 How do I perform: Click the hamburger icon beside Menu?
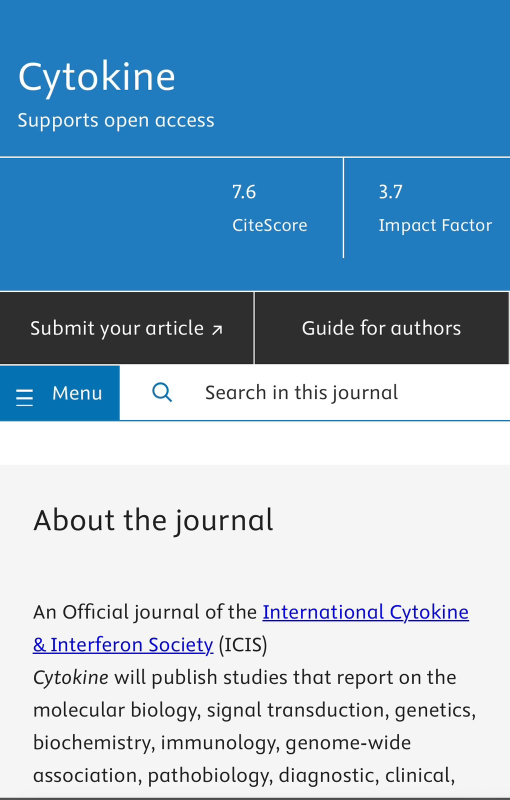coord(24,397)
